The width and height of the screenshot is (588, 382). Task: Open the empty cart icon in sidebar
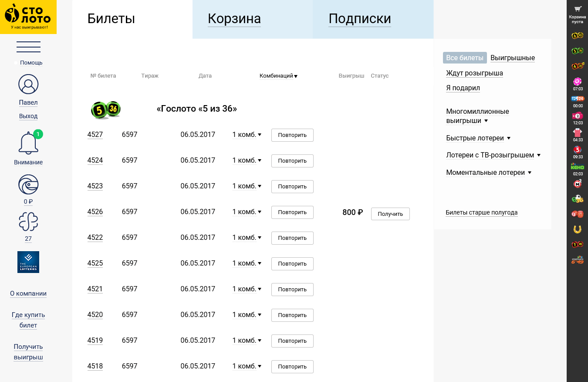click(x=578, y=9)
